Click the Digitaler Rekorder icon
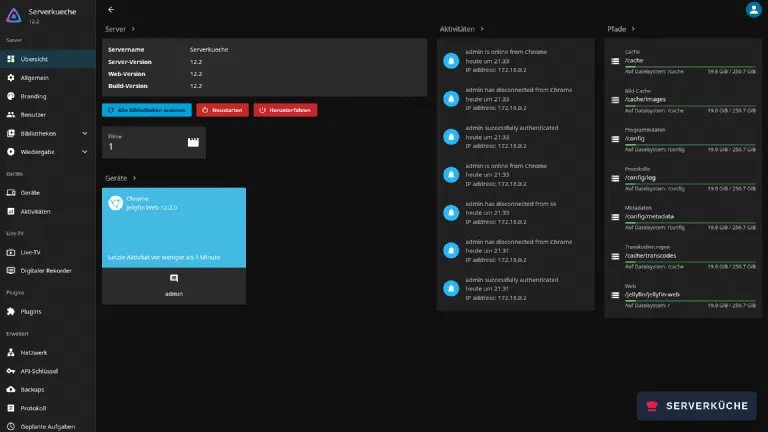This screenshot has width=768, height=432. pyautogui.click(x=11, y=270)
